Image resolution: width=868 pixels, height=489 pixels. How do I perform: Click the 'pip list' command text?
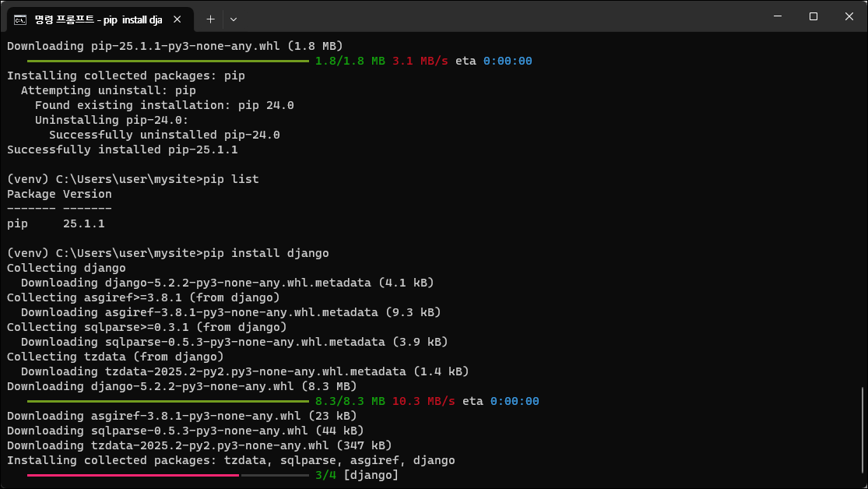pos(231,179)
